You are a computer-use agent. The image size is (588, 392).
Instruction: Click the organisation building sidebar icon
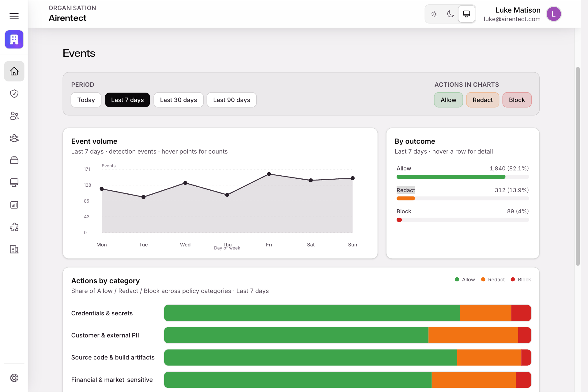click(x=14, y=249)
